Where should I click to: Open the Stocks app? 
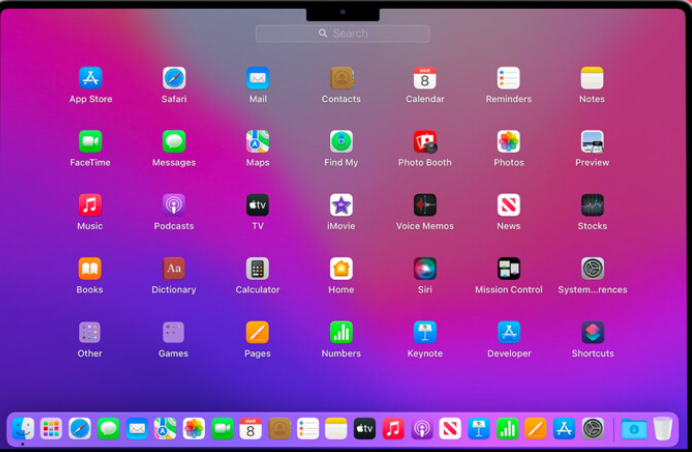[592, 205]
